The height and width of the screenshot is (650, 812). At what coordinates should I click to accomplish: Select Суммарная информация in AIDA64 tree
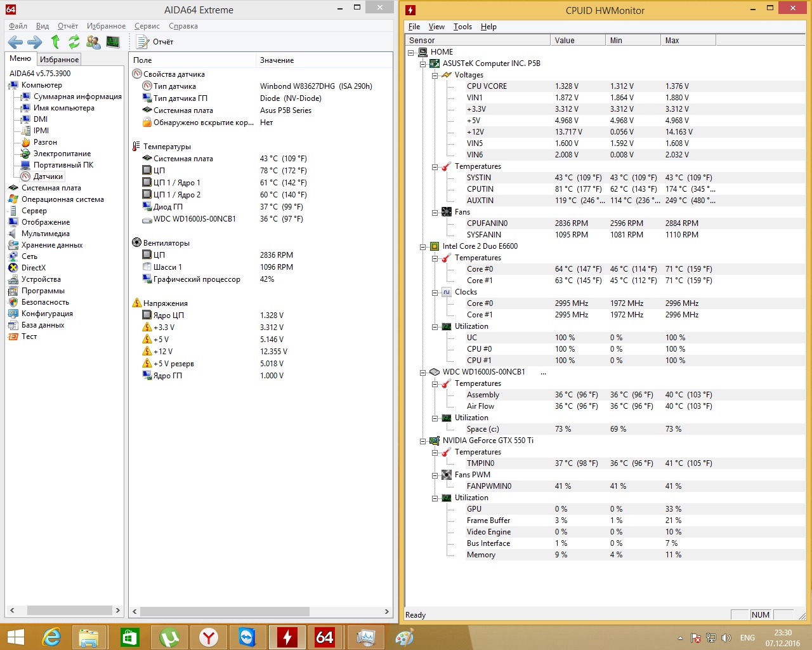77,96
